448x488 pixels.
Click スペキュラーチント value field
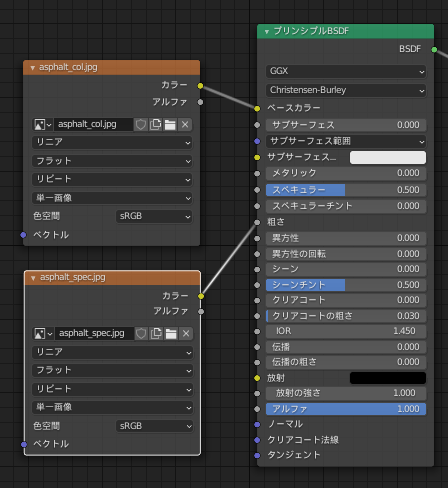point(346,206)
